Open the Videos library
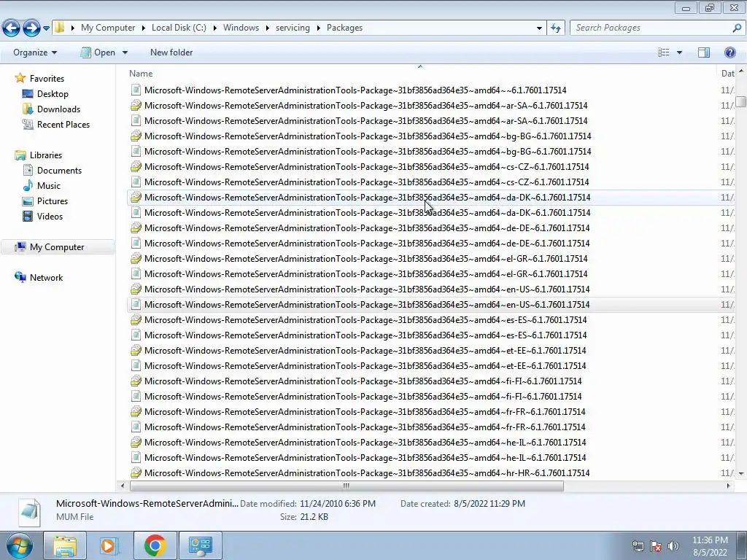 (50, 216)
